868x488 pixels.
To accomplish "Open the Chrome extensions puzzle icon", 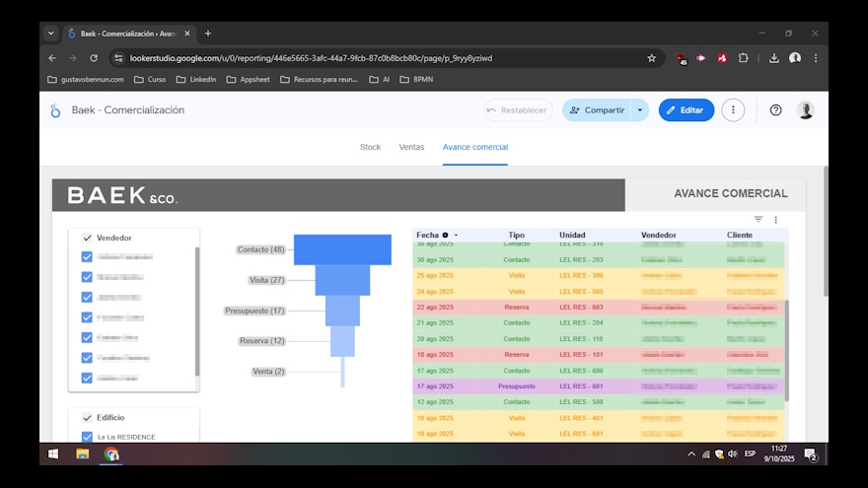I will coord(743,58).
